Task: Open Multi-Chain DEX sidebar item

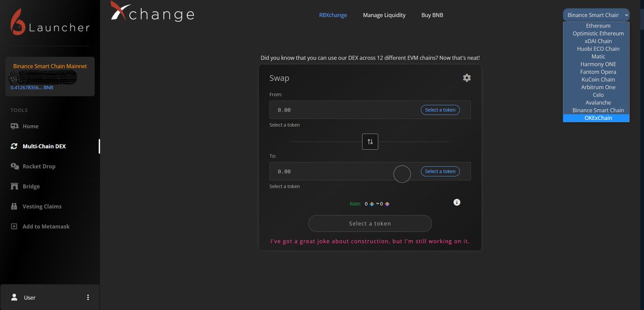Action: tap(44, 146)
